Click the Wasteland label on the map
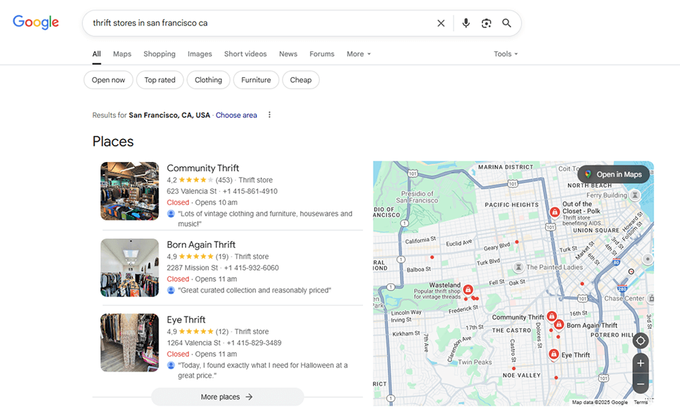 pyautogui.click(x=445, y=285)
